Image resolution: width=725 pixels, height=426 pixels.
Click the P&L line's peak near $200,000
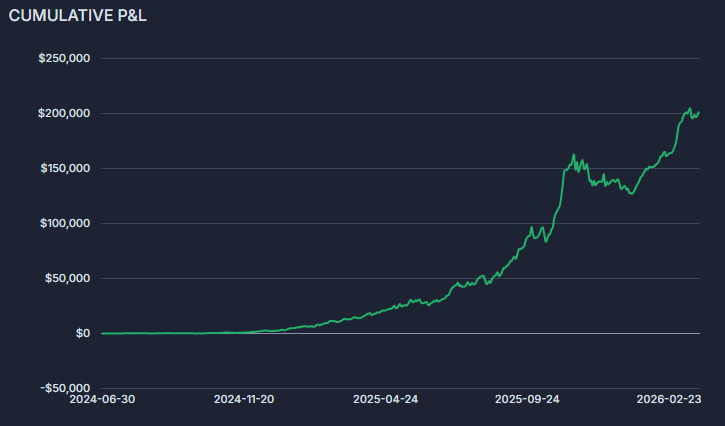(x=689, y=109)
